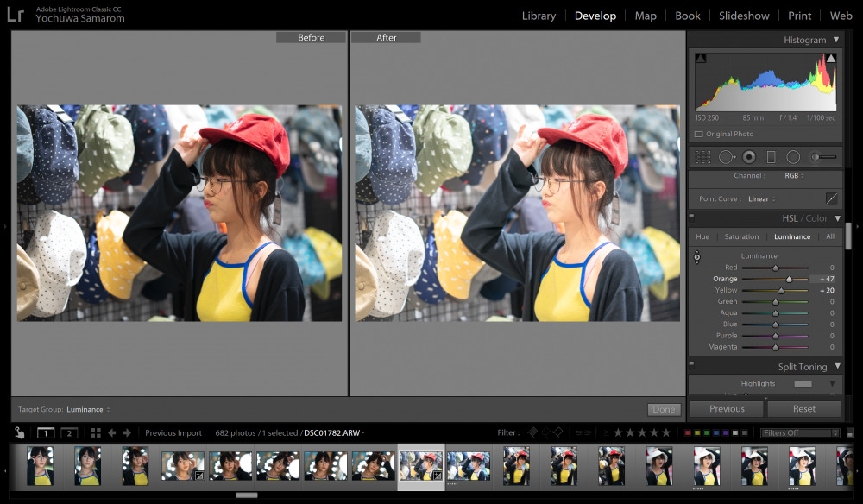
Task: Select the Graduated Filter tool
Action: pos(772,157)
